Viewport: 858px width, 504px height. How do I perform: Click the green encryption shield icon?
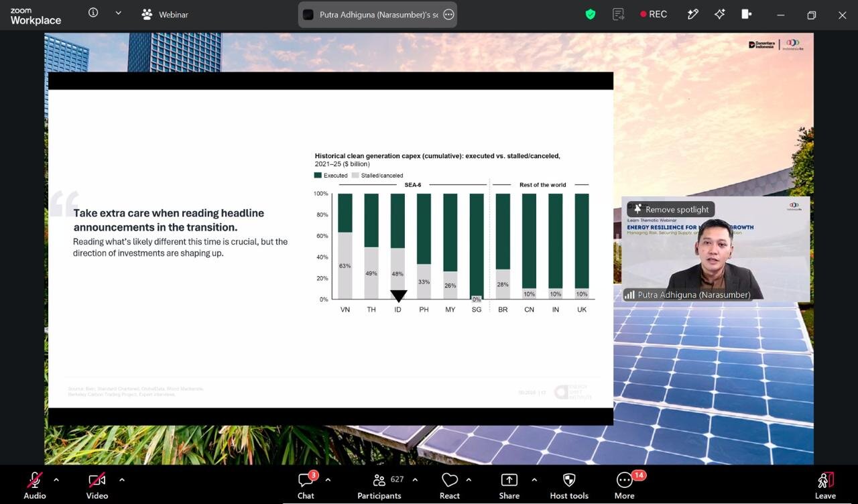click(x=591, y=14)
